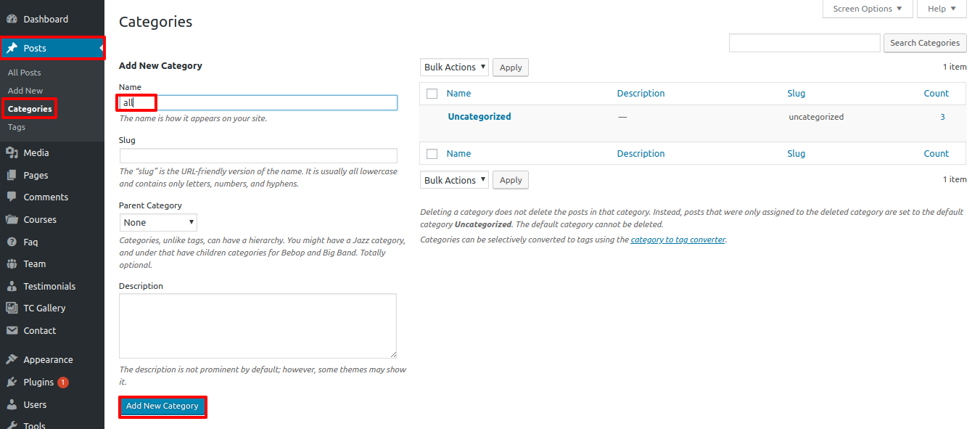The width and height of the screenshot is (980, 429).
Task: Expand the Help tab
Action: coord(942,9)
